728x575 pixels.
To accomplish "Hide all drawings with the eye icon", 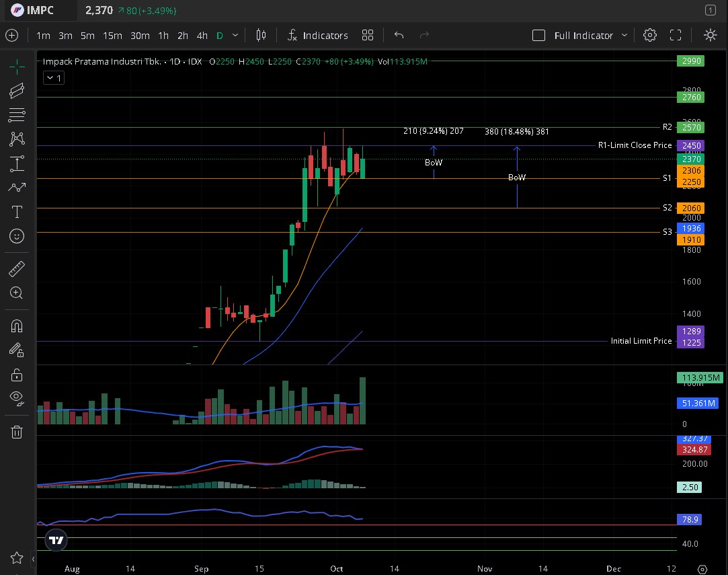I will pyautogui.click(x=17, y=397).
